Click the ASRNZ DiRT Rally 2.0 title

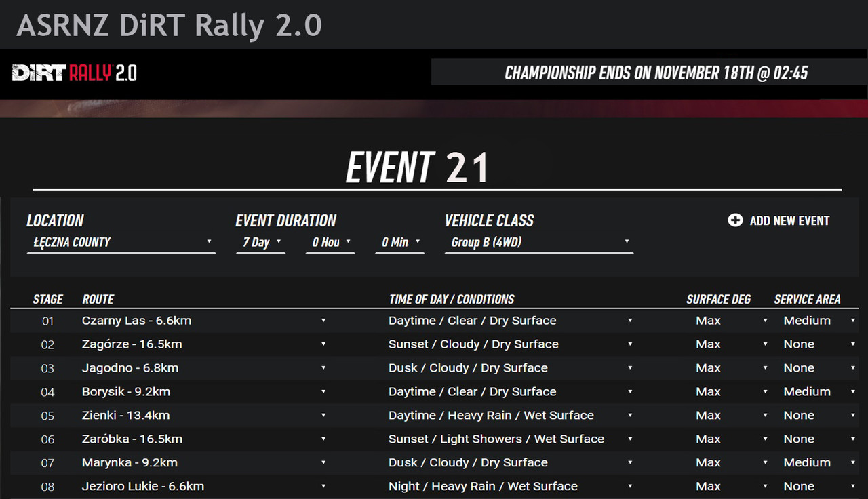click(x=170, y=25)
